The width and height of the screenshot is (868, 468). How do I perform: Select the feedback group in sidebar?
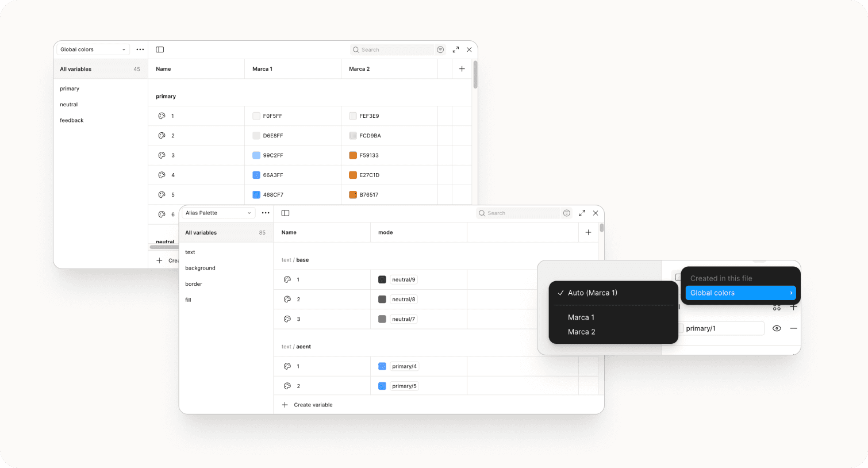(x=72, y=120)
